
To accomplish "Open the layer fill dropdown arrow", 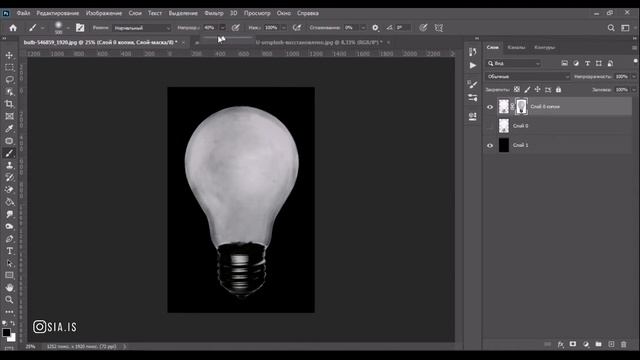I will pos(634,90).
